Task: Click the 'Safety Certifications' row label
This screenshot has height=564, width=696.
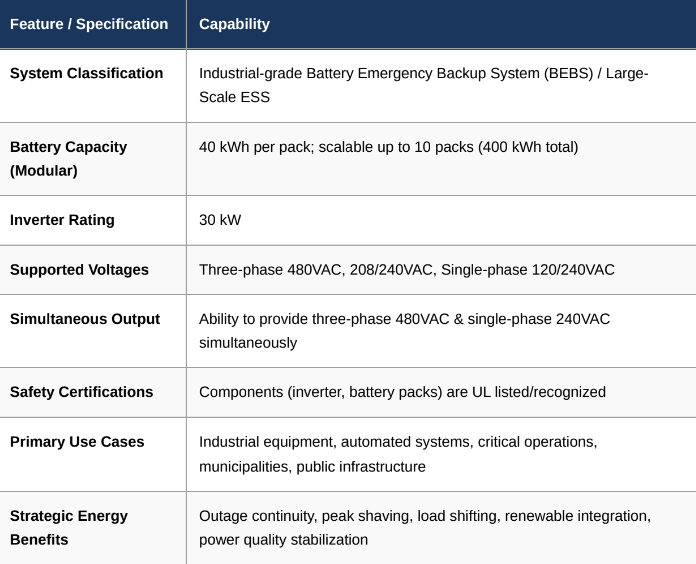Action: [81, 392]
